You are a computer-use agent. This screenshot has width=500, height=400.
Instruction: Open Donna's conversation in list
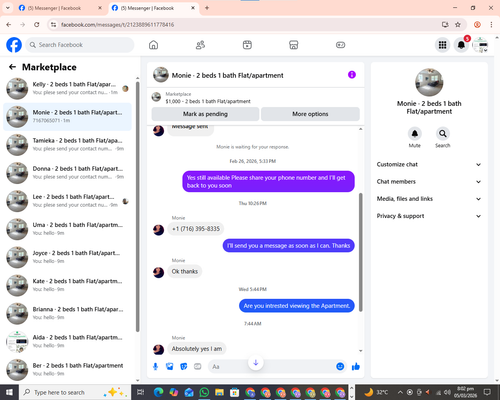click(x=67, y=173)
